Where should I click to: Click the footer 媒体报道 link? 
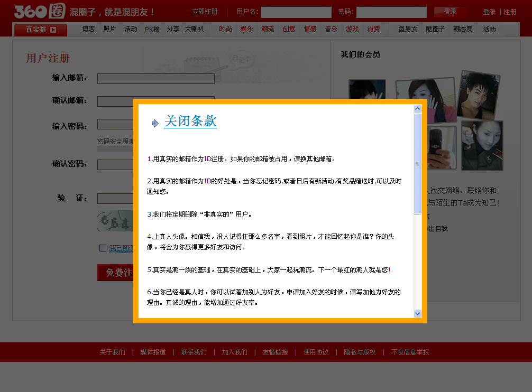click(x=153, y=352)
